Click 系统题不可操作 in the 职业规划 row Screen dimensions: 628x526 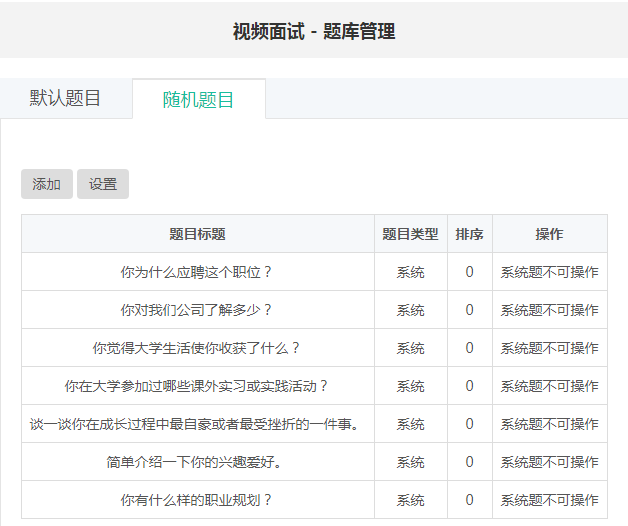(549, 500)
